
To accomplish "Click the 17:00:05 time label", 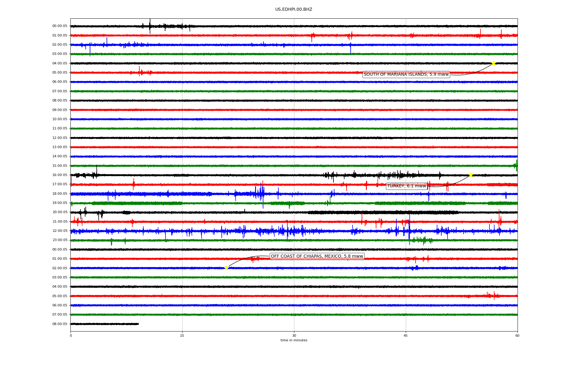I will coord(60,184).
